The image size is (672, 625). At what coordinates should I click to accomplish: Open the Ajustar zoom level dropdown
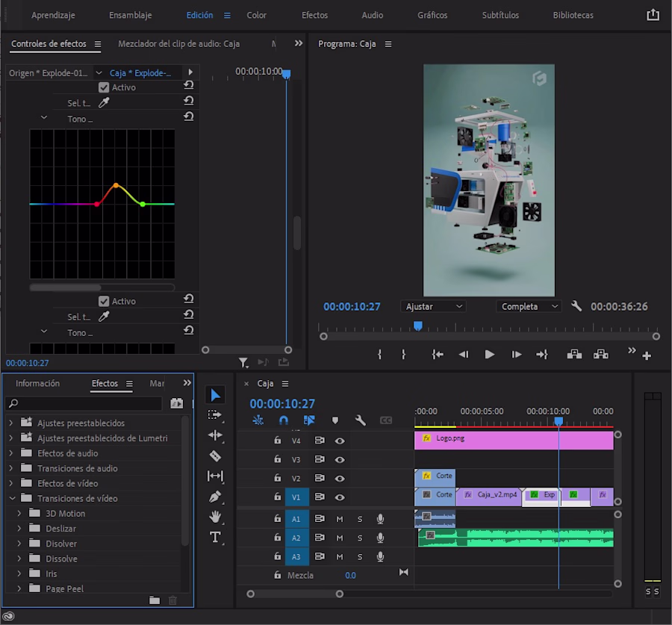[433, 306]
